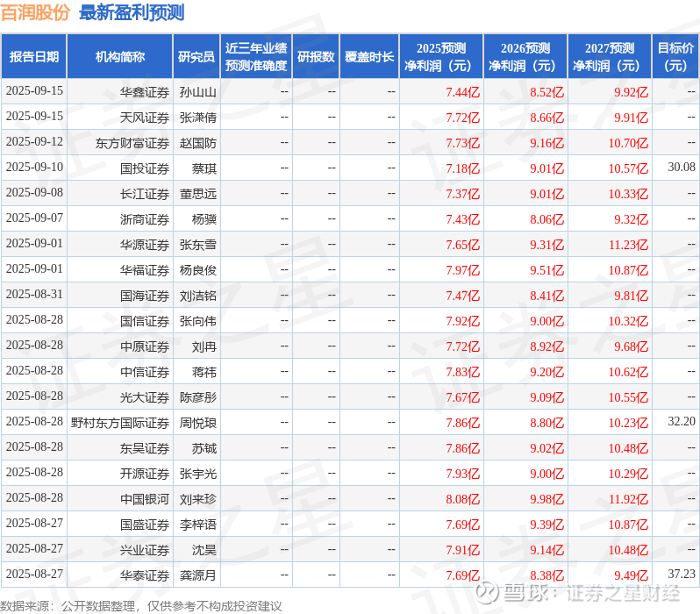The image size is (700, 614).
Task: Click the 百润股份 title text
Action: 35,12
